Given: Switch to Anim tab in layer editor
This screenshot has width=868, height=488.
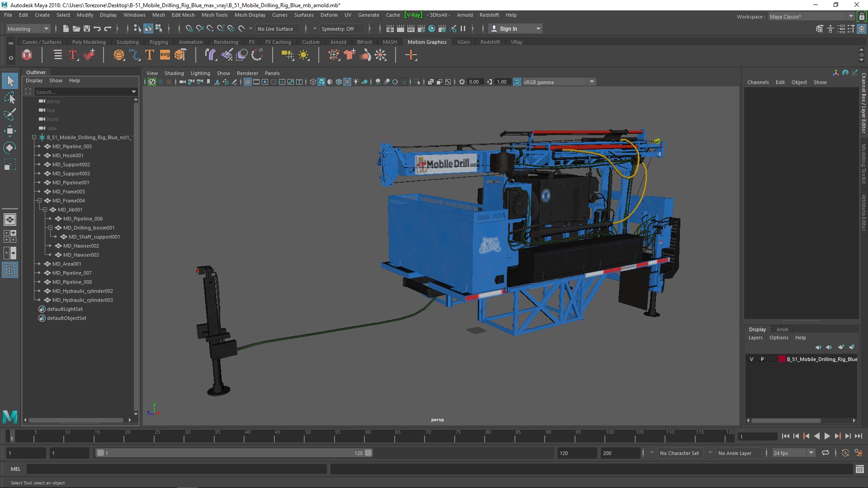Looking at the screenshot, I should [x=782, y=329].
